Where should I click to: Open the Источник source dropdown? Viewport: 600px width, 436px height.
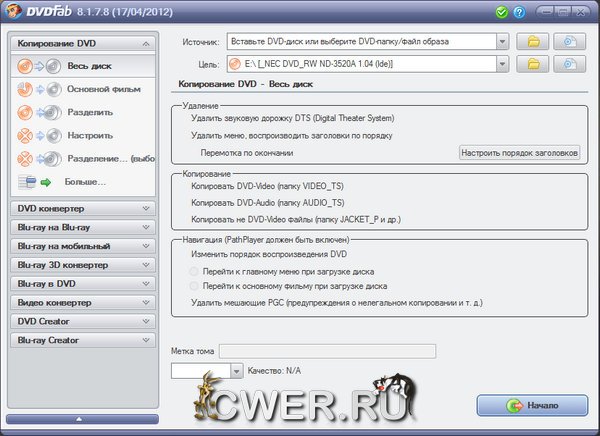tap(501, 42)
